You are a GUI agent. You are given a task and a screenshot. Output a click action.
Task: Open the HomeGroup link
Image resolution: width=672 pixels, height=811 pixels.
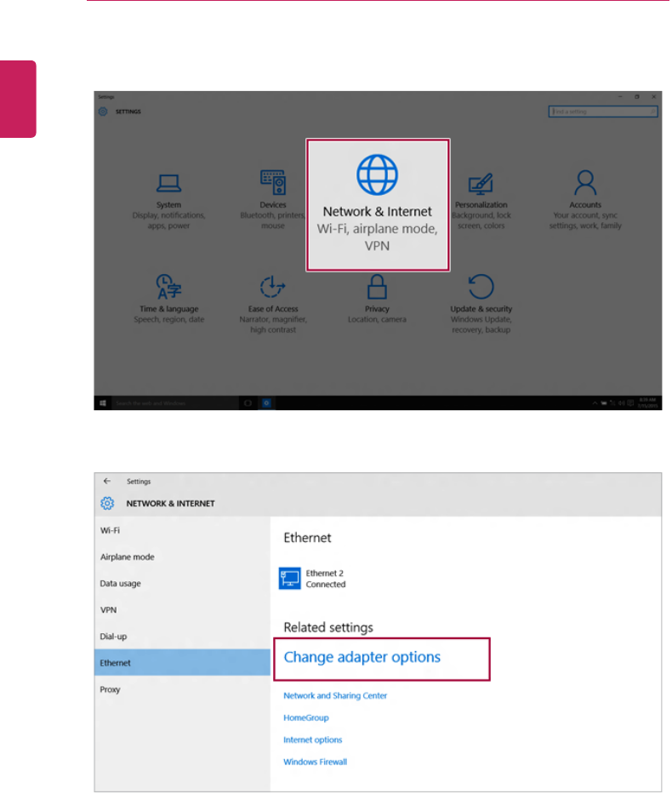coord(306,718)
